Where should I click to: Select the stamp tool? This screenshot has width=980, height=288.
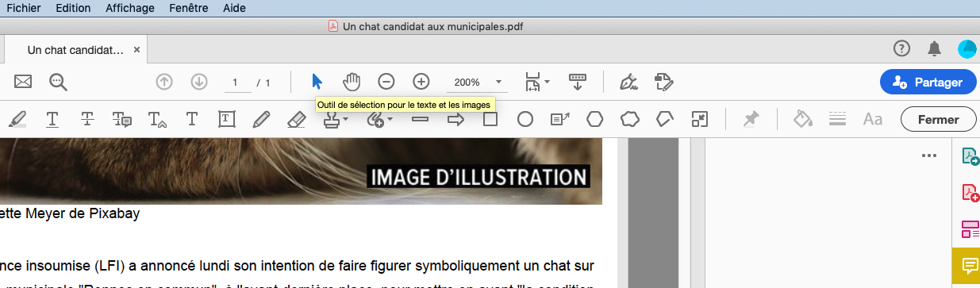pos(332,119)
